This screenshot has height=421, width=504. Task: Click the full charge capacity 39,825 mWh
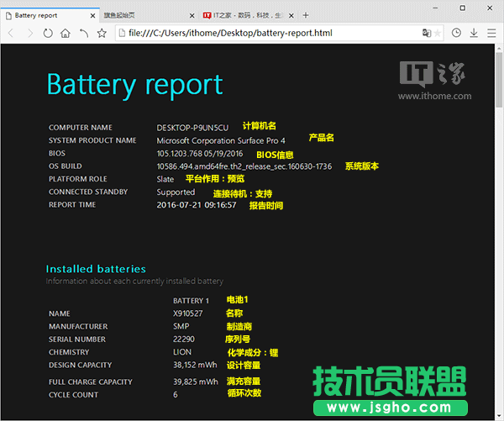[196, 382]
